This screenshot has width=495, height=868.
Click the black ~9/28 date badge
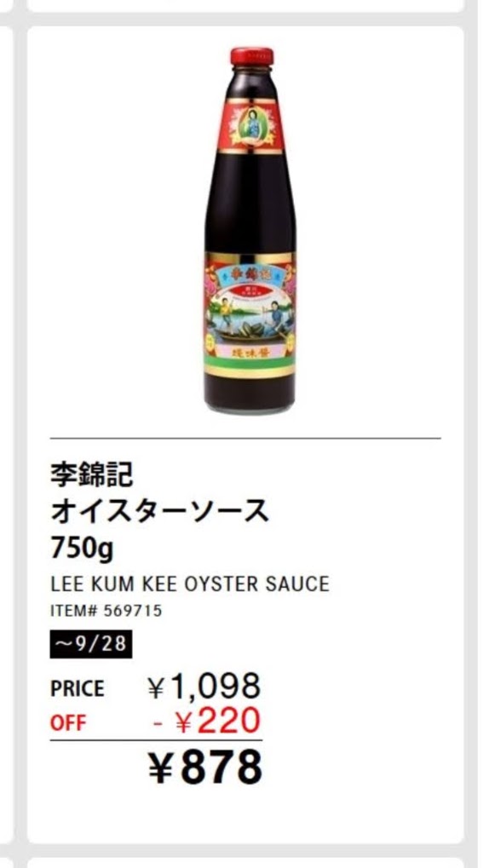pos(91,644)
